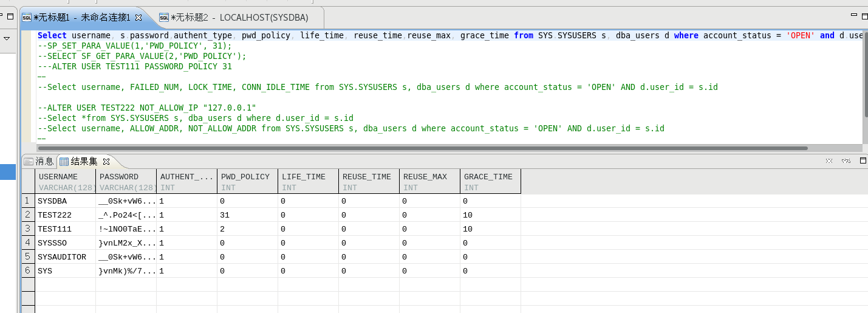Maximize the results panel
This screenshot has width=868, height=313.
(863, 161)
